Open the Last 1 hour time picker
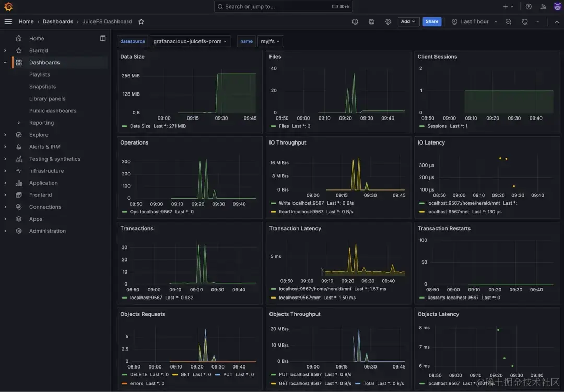 [x=474, y=21]
